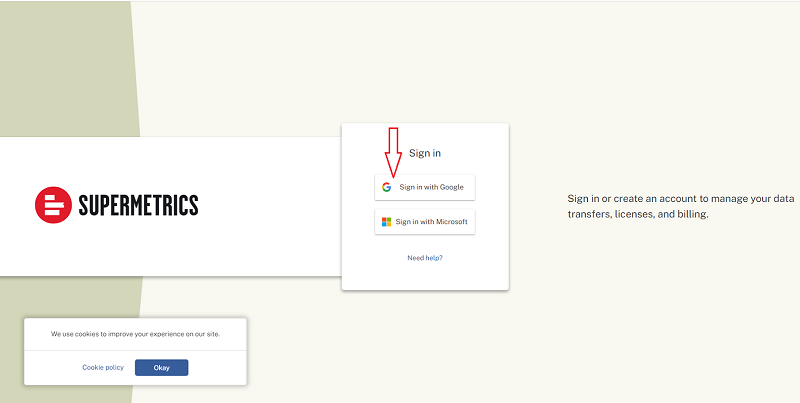
Task: Open the Need help? link
Action: pos(424,258)
